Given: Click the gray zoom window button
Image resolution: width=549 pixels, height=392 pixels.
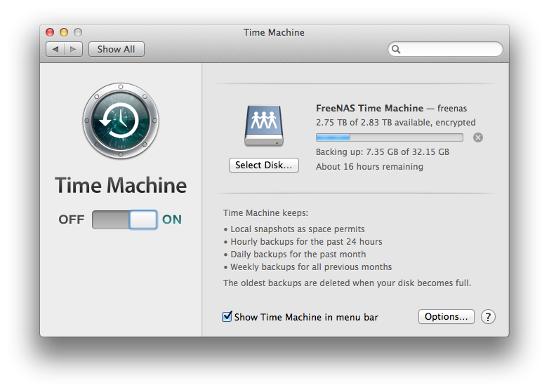Looking at the screenshot, I should (x=78, y=32).
